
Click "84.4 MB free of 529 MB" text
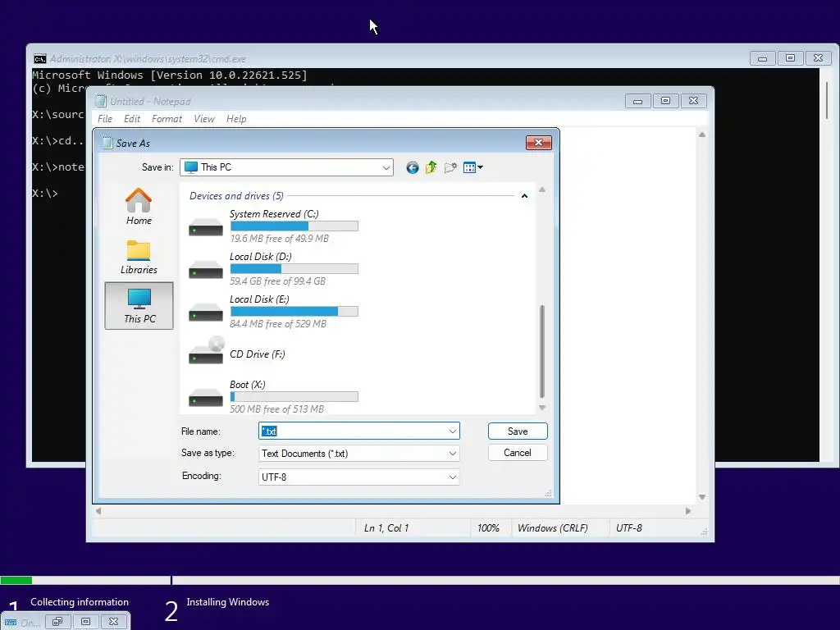pyautogui.click(x=278, y=324)
